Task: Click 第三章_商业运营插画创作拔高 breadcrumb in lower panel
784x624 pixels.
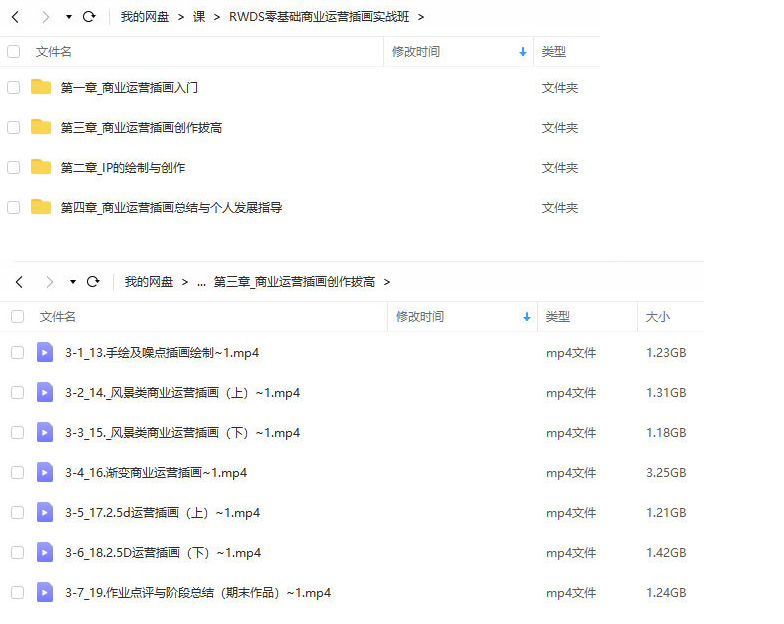Action: [x=294, y=282]
